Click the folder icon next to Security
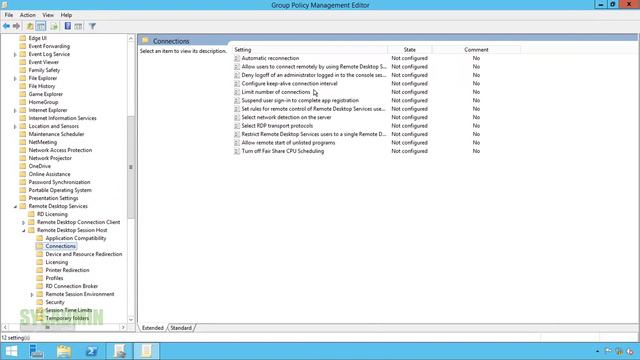Screen dimensions: 640x360 point(40,302)
